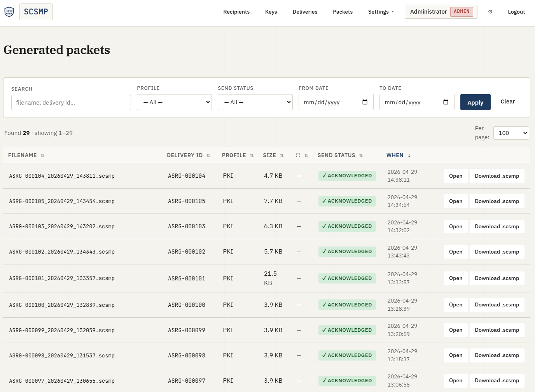Go to Deliveries page

(x=305, y=12)
